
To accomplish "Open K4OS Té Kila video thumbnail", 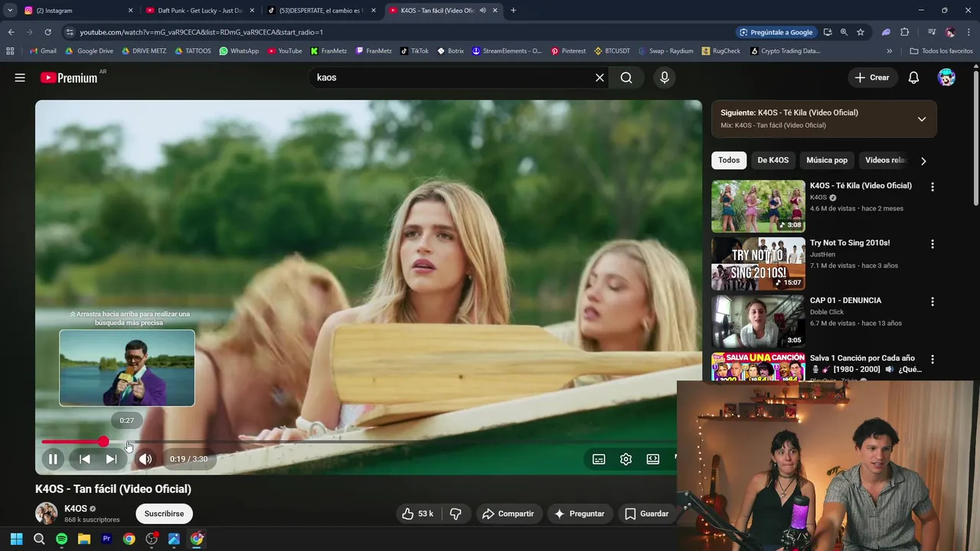I will [x=758, y=206].
